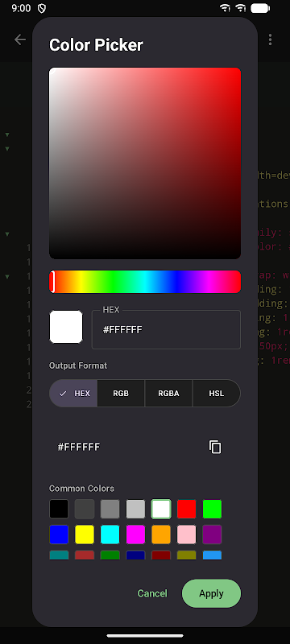
Task: Choose the magenta common color swatch
Action: [x=135, y=535]
